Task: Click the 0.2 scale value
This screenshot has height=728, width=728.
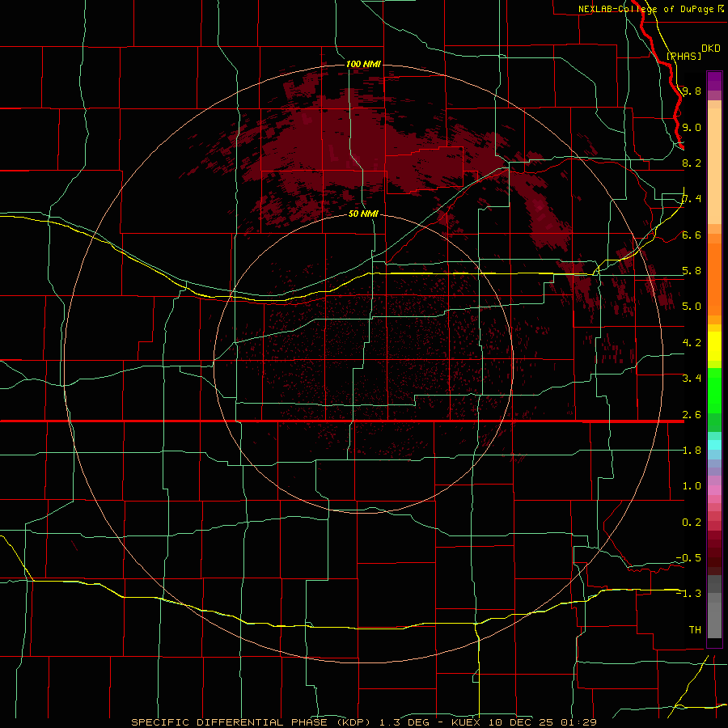Action: [692, 523]
